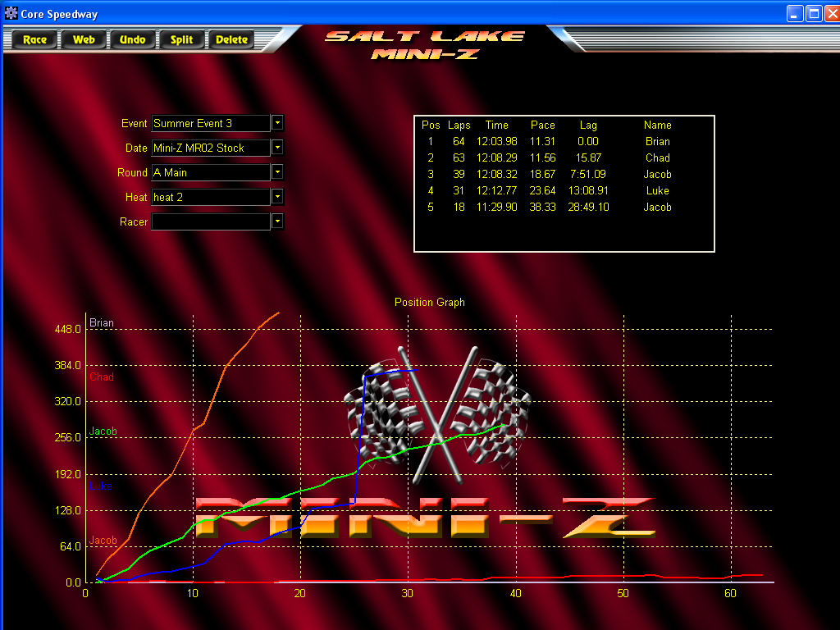Screen dimensions: 840x630
Task: Click the Chad graph legend label
Action: 101,377
